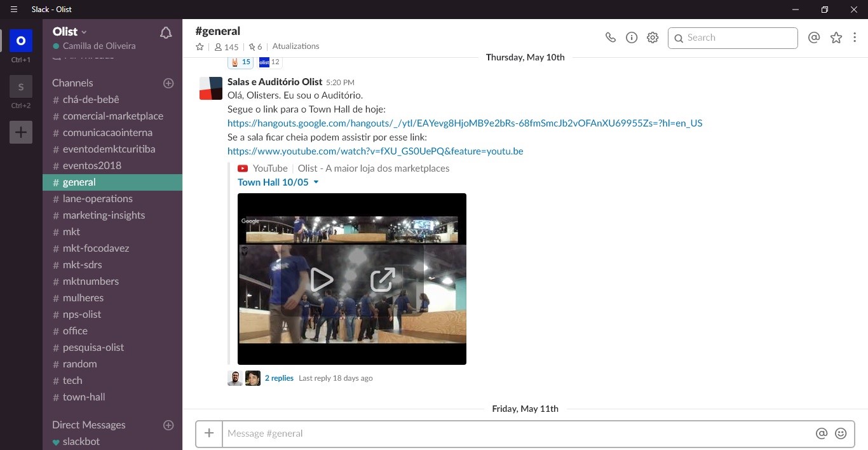Click the Atualizations channel topic
This screenshot has width=868, height=450.
(295, 46)
